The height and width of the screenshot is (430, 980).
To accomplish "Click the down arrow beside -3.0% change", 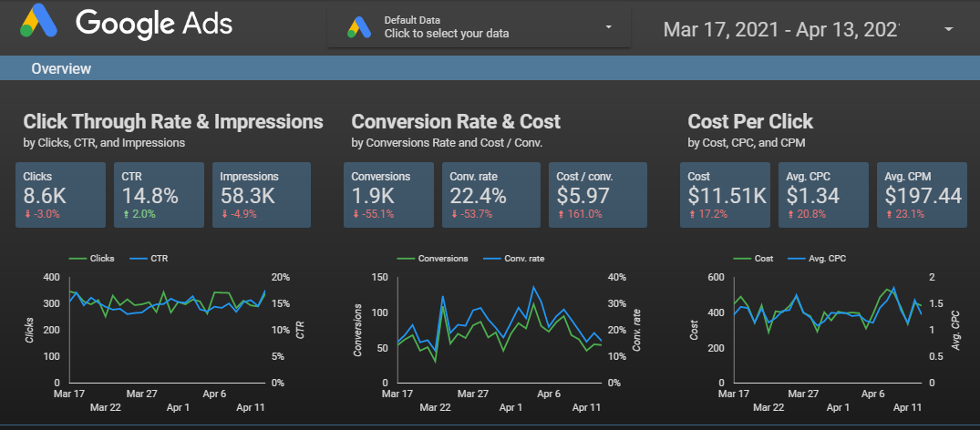I will (x=26, y=214).
